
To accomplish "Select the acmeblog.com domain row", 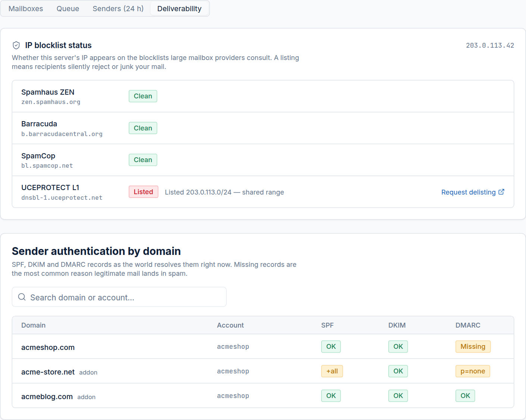I will point(263,396).
